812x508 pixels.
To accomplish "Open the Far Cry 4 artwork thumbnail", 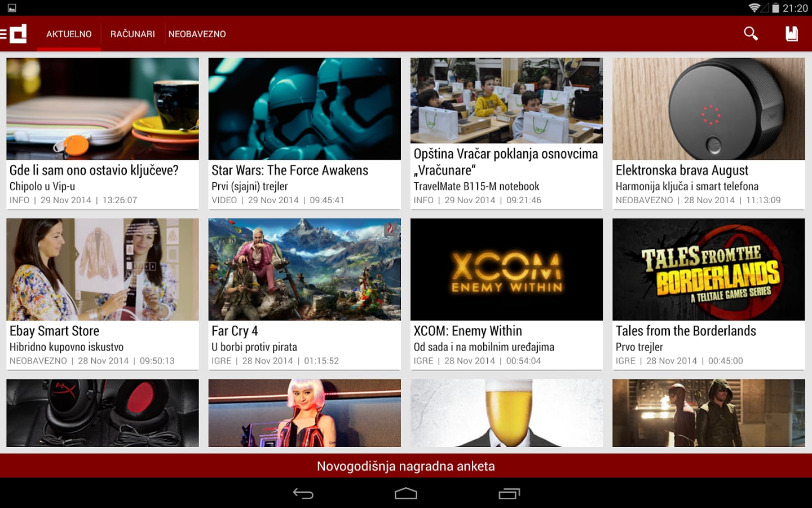I will coord(304,270).
